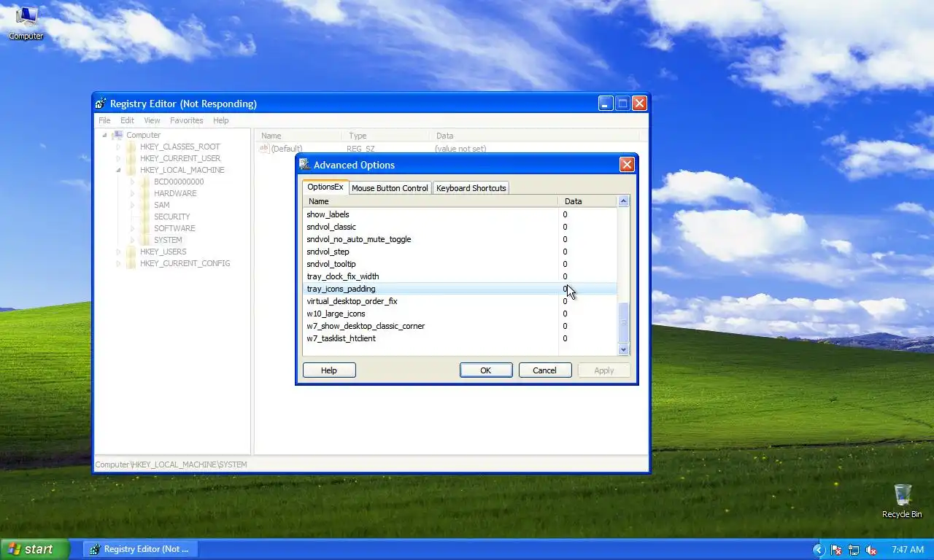
Task: Switch to the OptionsEx tab
Action: [x=325, y=187]
